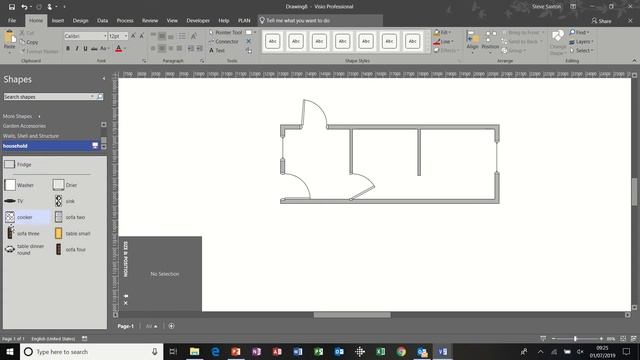The height and width of the screenshot is (360, 640).
Task: Select the Fridge shape
Action: pos(18,164)
